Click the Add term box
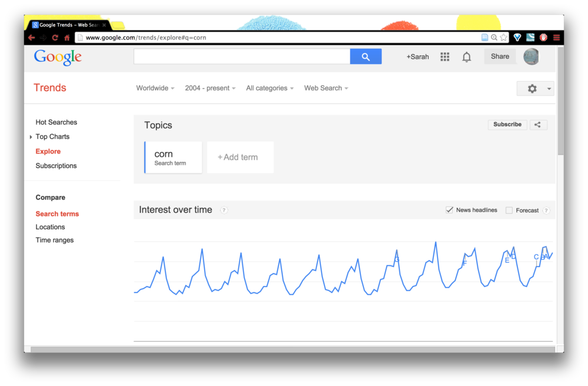Viewport: 588px width, 386px height. 240,157
